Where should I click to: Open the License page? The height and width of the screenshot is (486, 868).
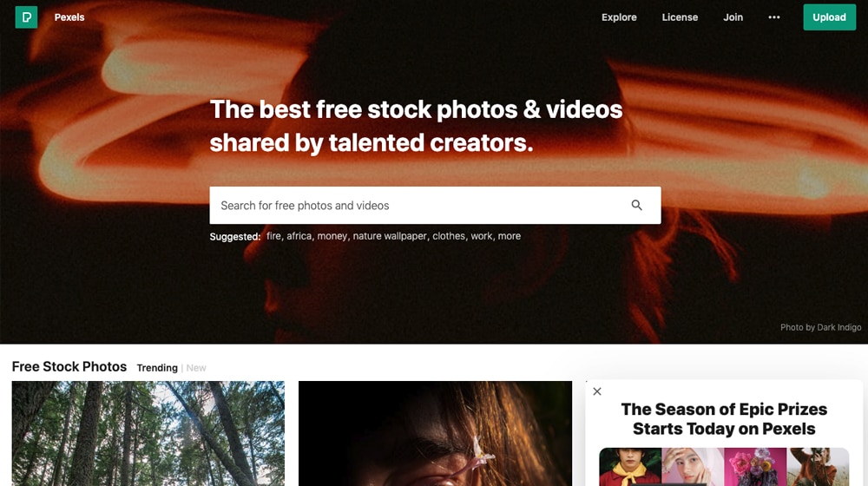tap(680, 17)
